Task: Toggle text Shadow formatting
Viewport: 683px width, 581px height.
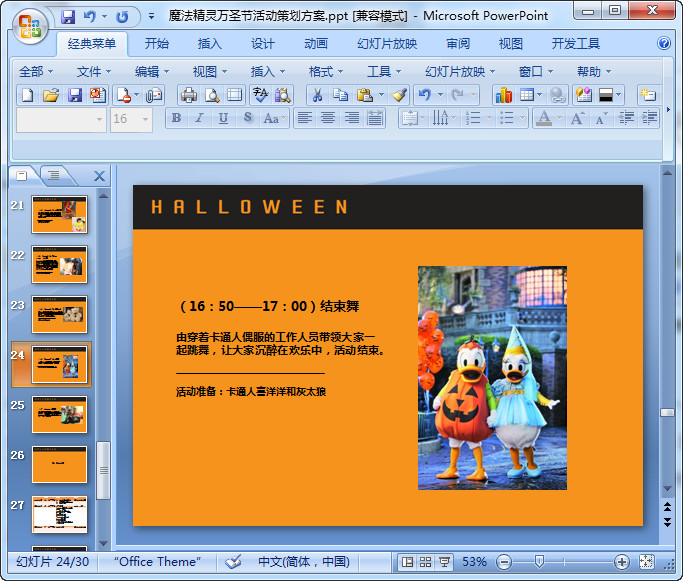Action: (x=247, y=118)
